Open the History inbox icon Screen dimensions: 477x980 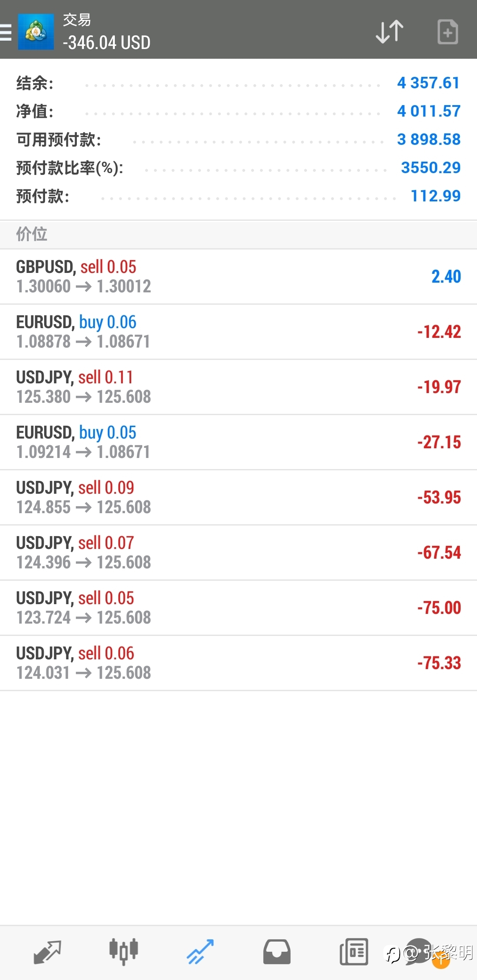[277, 951]
